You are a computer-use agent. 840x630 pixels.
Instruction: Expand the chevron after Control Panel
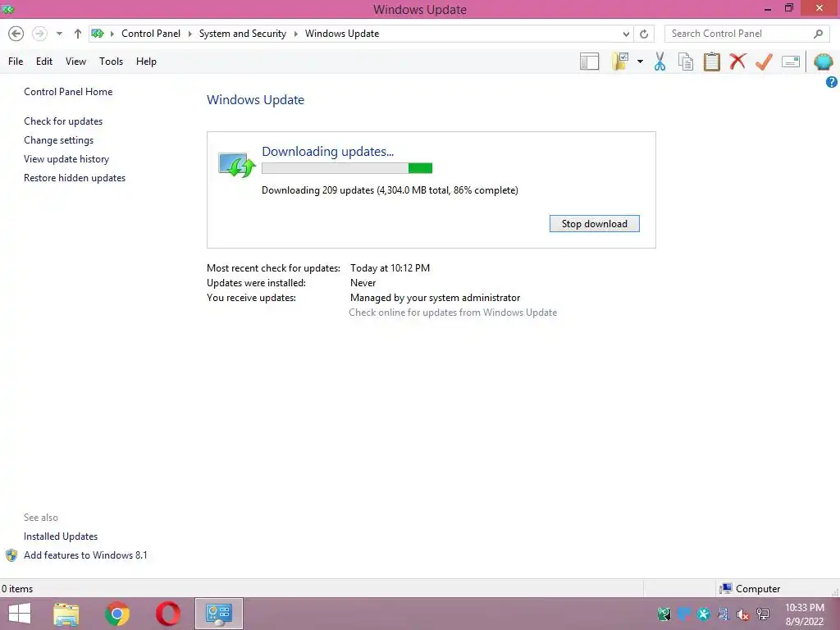pyautogui.click(x=189, y=34)
